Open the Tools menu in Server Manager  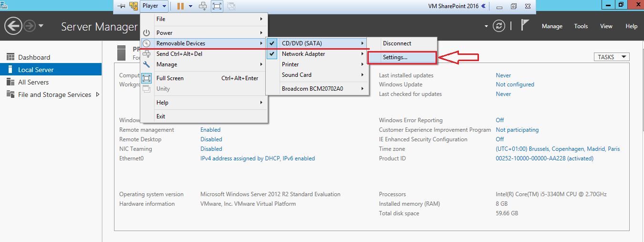click(581, 26)
